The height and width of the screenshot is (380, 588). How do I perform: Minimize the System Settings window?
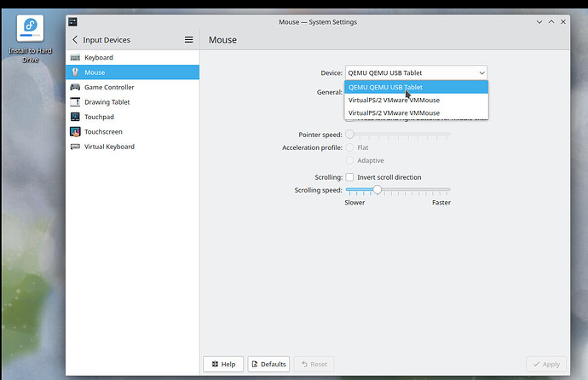tap(539, 22)
